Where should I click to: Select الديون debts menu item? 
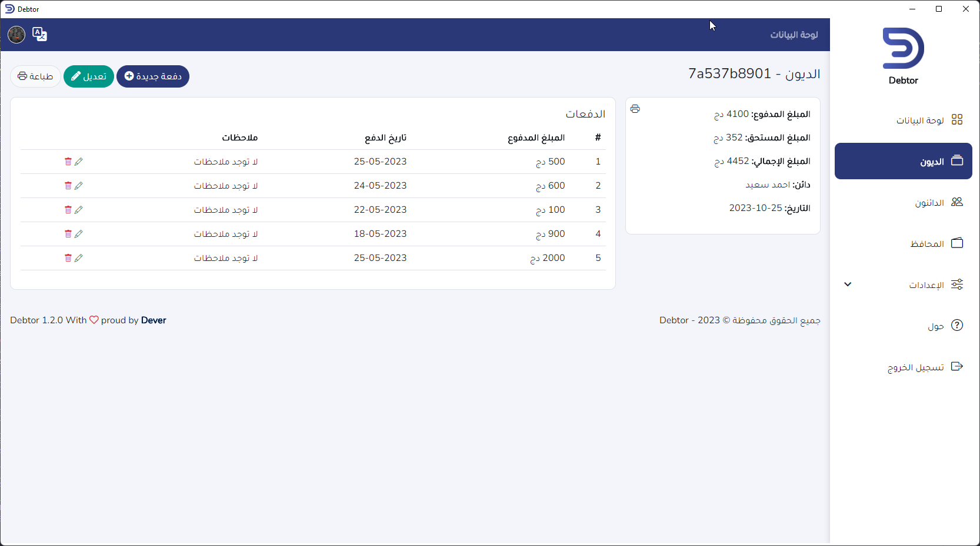tap(903, 161)
